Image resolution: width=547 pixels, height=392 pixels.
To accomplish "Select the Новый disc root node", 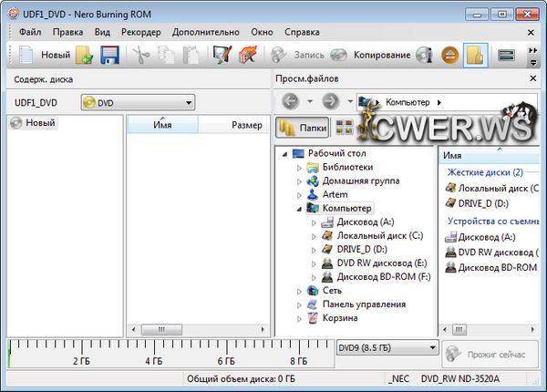I will tap(33, 123).
